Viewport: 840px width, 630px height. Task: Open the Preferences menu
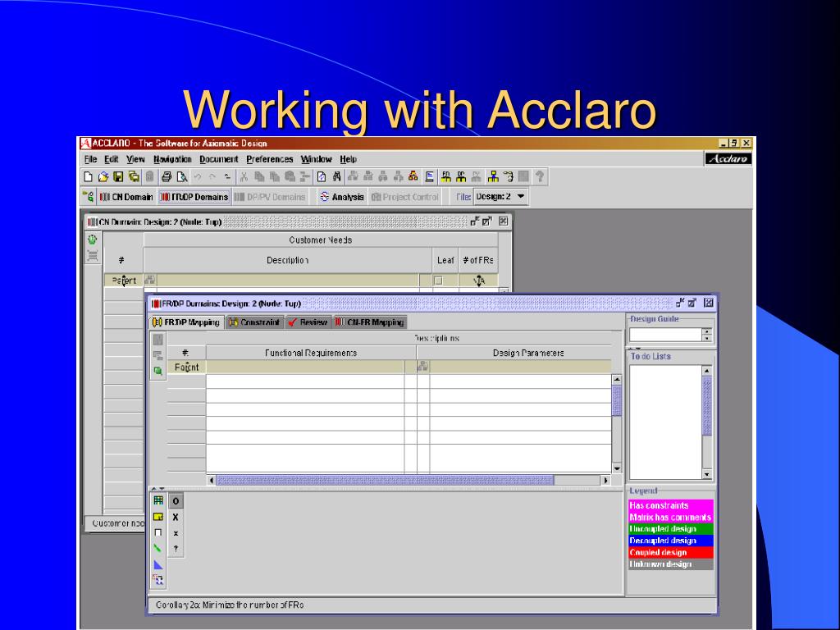(269, 159)
